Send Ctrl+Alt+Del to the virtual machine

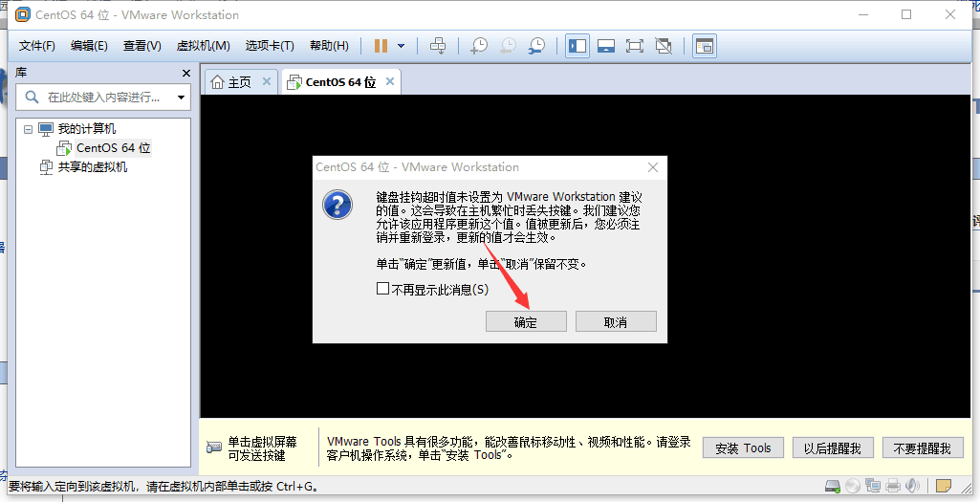[438, 46]
